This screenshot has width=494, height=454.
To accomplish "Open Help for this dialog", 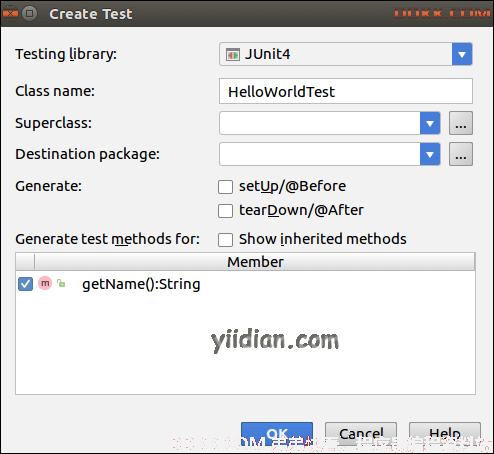I will [445, 434].
